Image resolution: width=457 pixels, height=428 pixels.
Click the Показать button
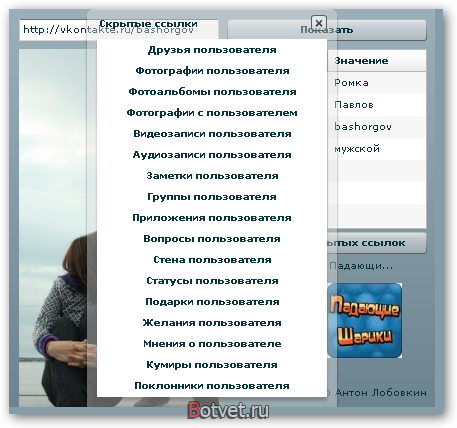(327, 30)
